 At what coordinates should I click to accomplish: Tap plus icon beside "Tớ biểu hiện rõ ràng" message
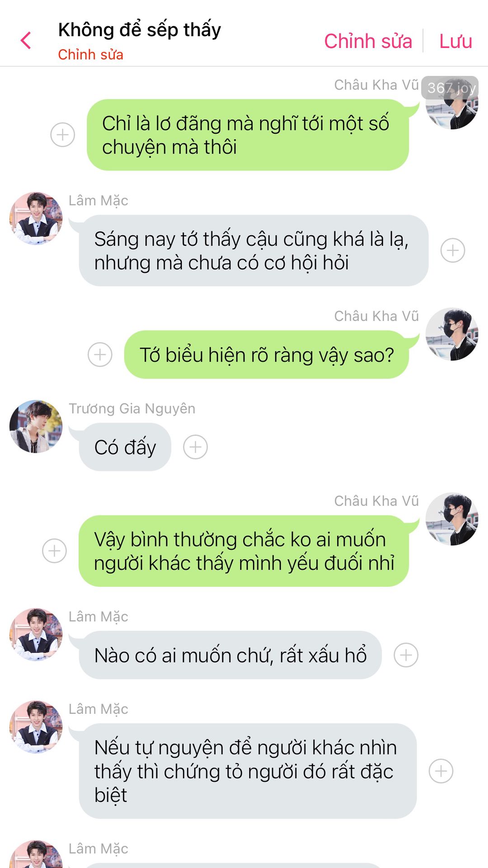(100, 354)
